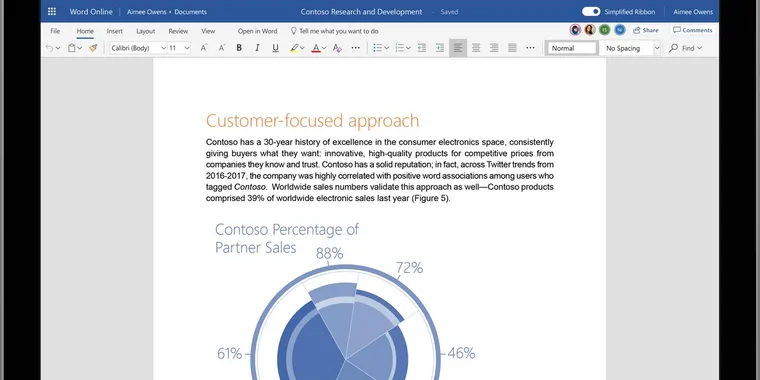Click the Share button
This screenshot has width=760, height=380.
pos(646,30)
